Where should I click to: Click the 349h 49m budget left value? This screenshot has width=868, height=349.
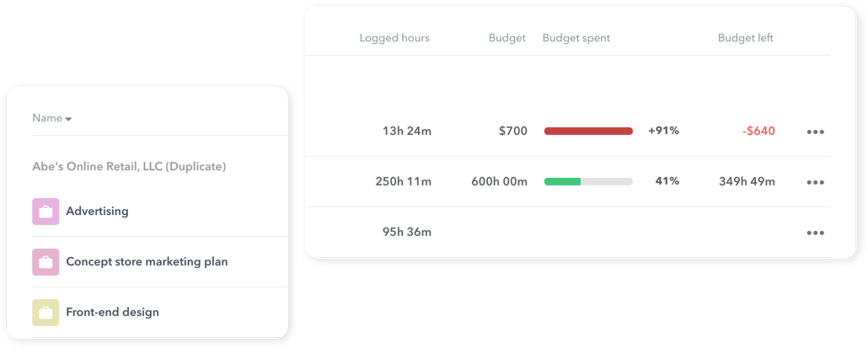pos(747,181)
